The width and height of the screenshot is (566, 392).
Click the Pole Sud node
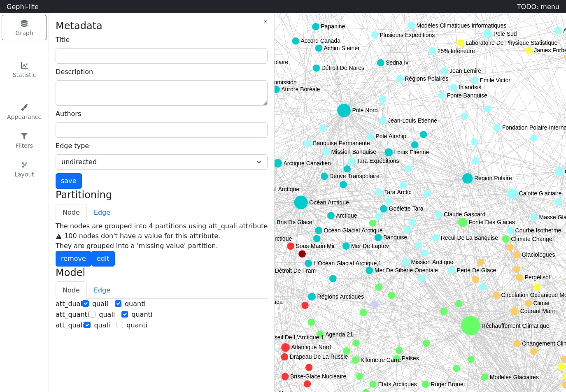[488, 34]
